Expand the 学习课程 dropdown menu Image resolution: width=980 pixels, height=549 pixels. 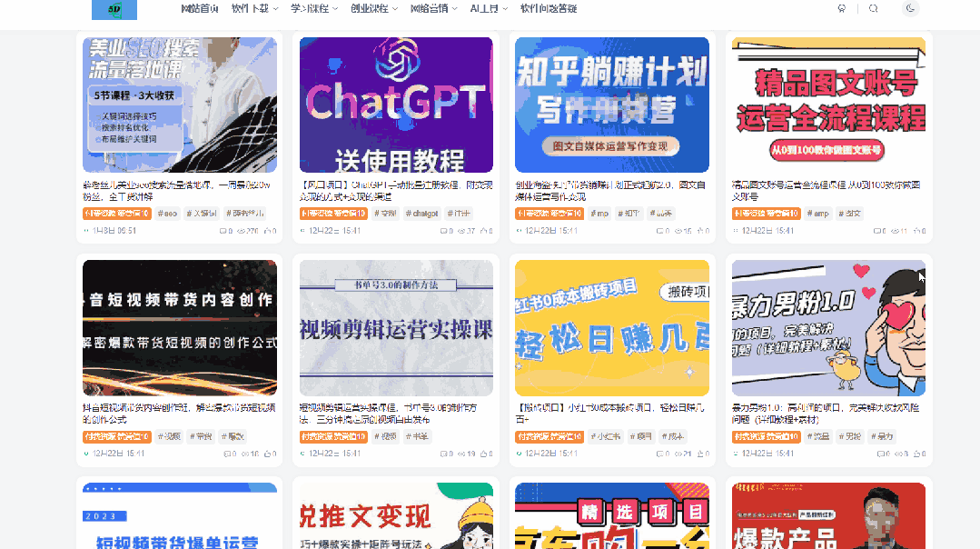click(313, 9)
